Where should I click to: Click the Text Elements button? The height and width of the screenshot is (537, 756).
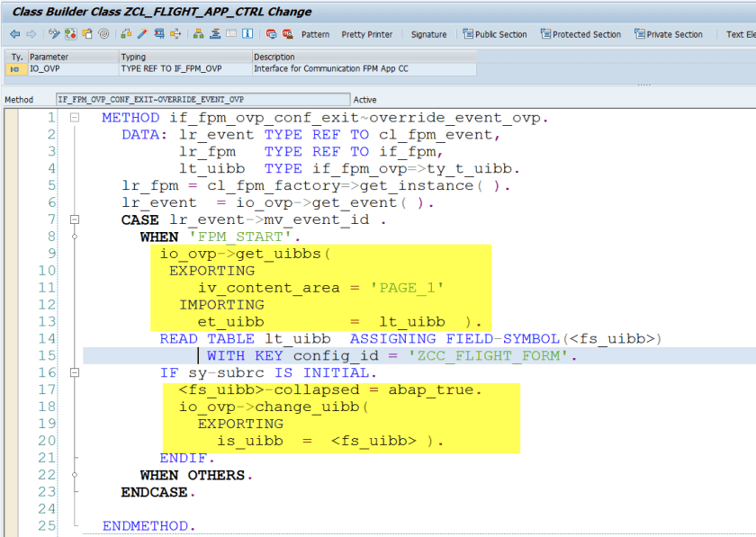click(x=741, y=35)
